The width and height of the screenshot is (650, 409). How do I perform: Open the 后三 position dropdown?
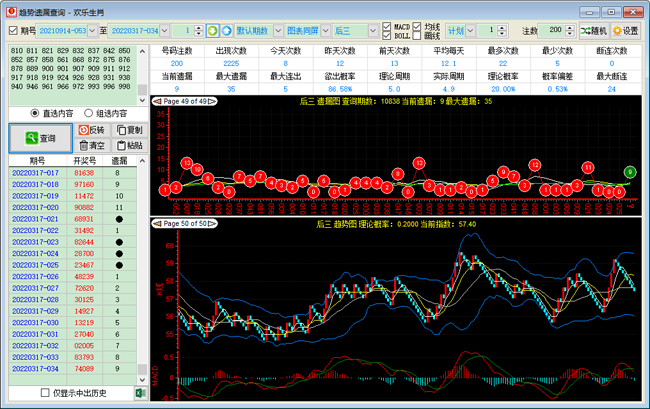click(x=373, y=31)
